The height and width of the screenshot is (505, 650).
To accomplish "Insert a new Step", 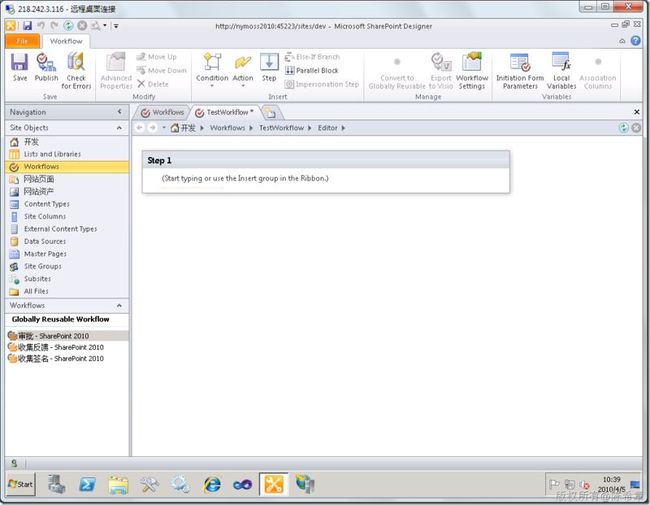I will (x=269, y=67).
